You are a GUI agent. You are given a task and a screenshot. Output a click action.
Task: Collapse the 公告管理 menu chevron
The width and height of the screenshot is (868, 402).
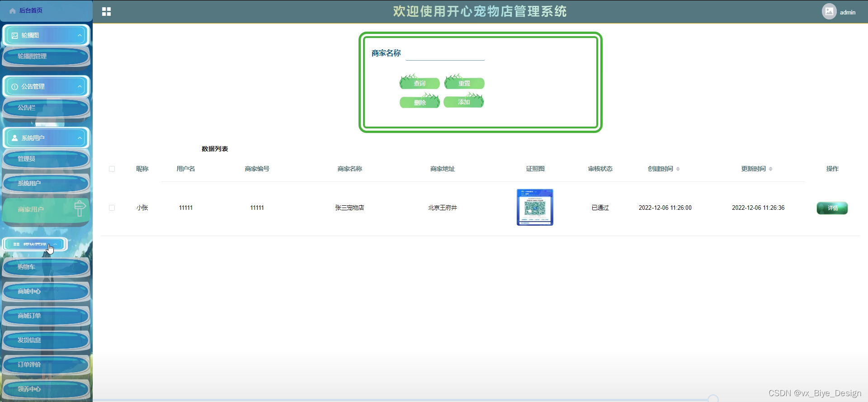pyautogui.click(x=80, y=86)
